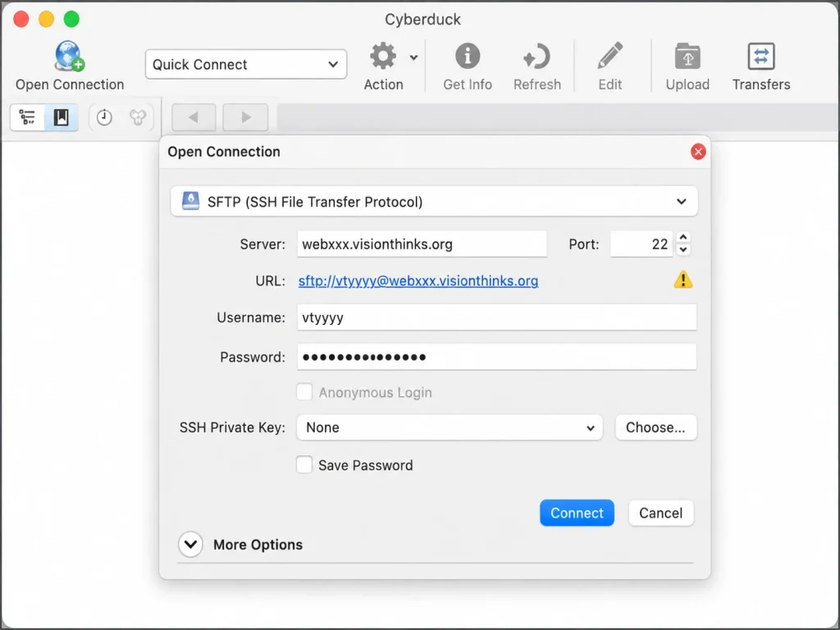Increase the port number
The width and height of the screenshot is (840, 630).
[683, 237]
